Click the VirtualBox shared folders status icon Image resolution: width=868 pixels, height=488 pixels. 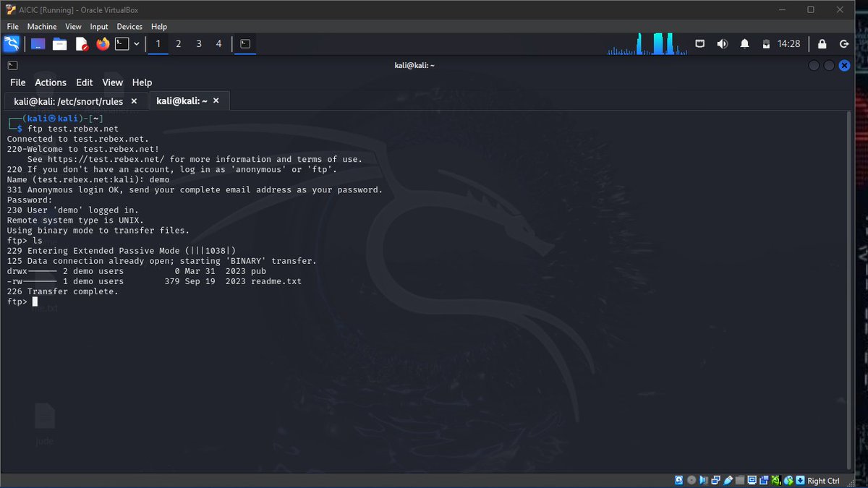[740, 480]
